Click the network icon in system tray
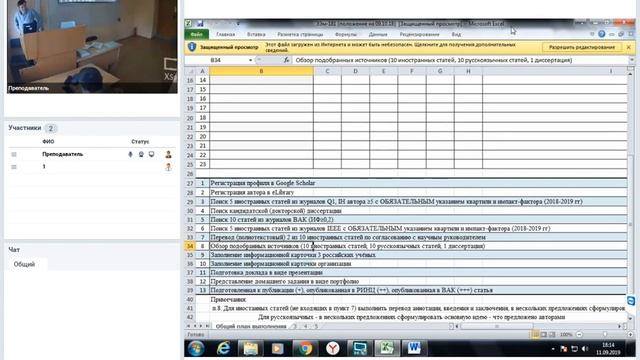Screen dimensions: 640x360 pos(574,349)
